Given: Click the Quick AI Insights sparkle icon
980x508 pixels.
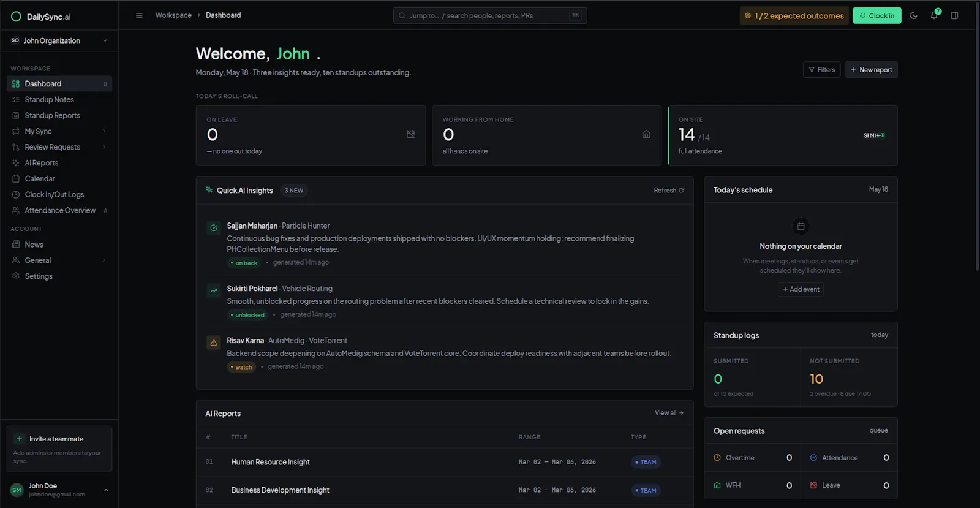Looking at the screenshot, I should (209, 190).
